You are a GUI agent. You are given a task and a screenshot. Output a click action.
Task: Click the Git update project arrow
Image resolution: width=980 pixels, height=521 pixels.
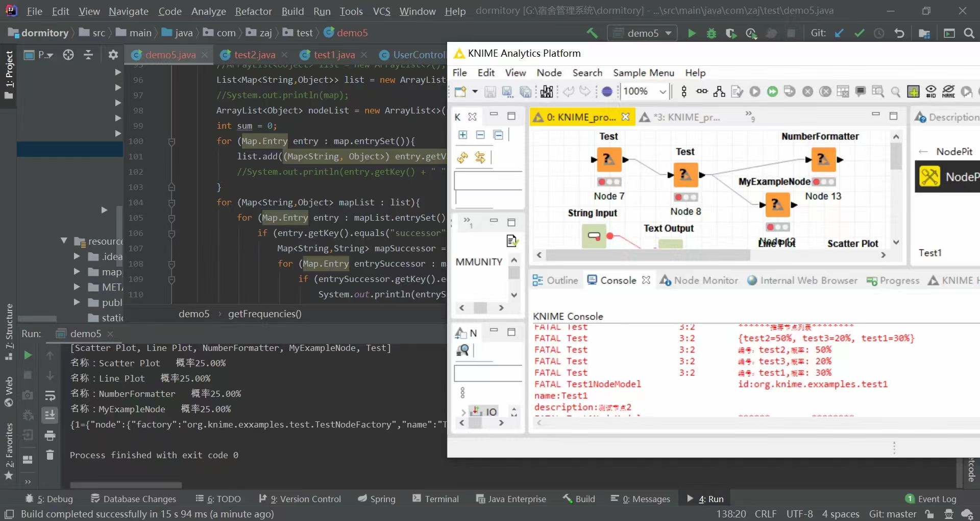coord(839,33)
